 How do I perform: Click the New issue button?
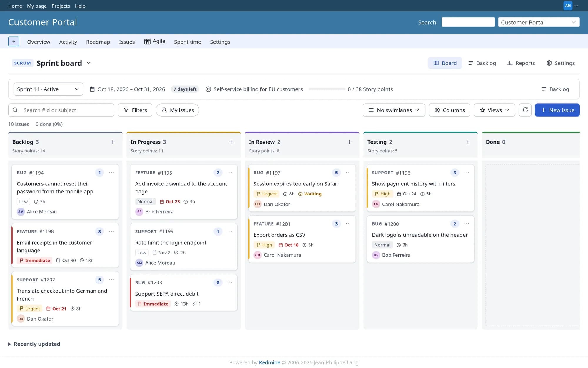(x=557, y=110)
